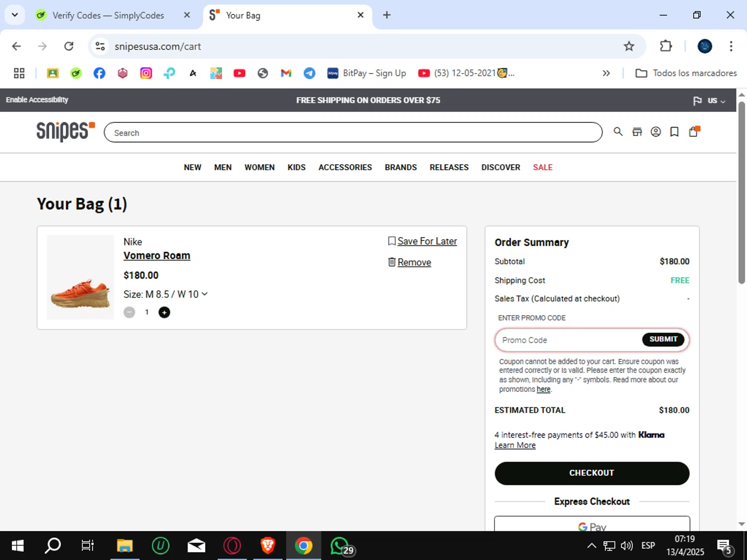Viewport: 747px width, 560px height.
Task: Open the Chrome three-dot menu
Action: tap(731, 46)
